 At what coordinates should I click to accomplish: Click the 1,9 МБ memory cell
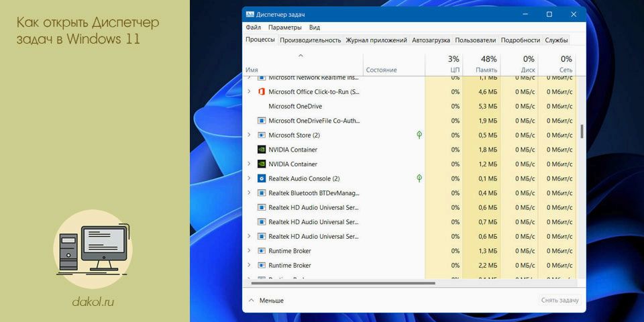[482, 121]
